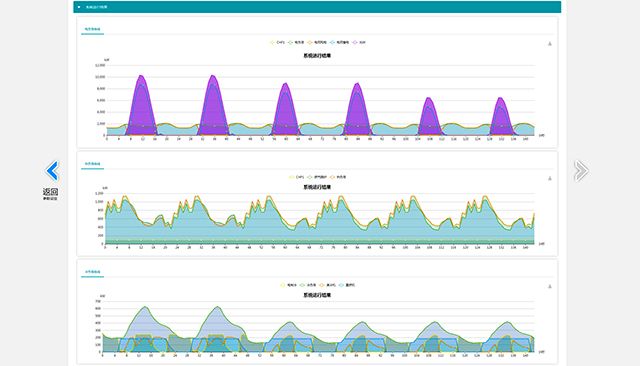The width and height of the screenshot is (640, 366).
Task: Toggle the green legend item in second chart
Action: pos(318,177)
